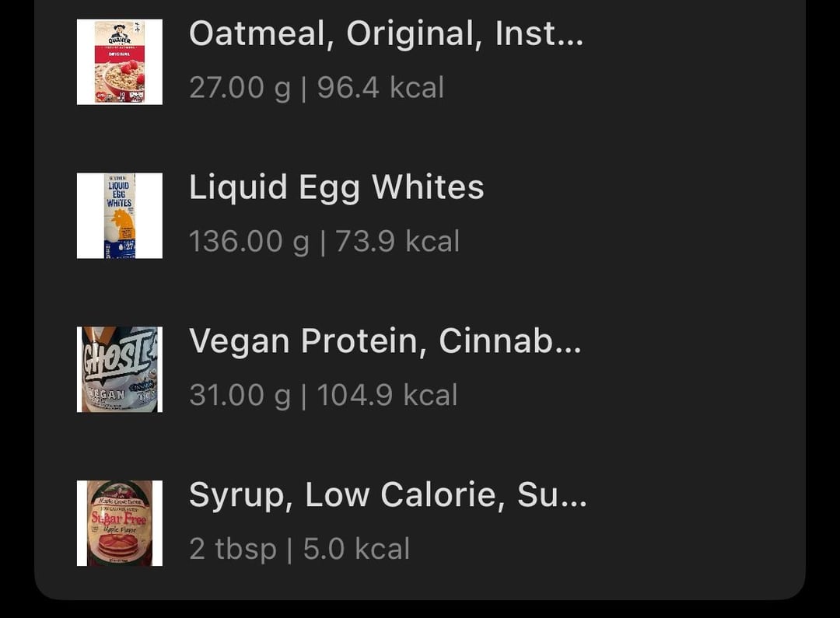Select the Syrup, Low Calorie, Su... title
This screenshot has width=840, height=618.
pyautogui.click(x=388, y=495)
